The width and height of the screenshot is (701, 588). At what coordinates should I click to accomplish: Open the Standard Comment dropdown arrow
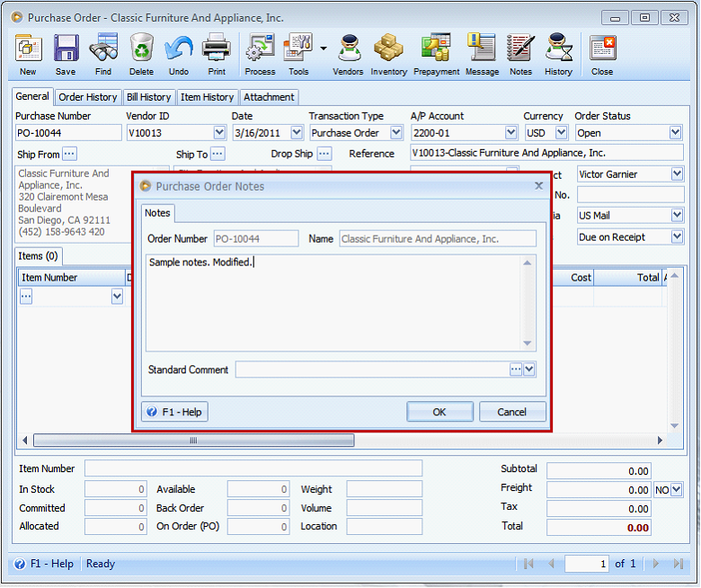[x=528, y=370]
